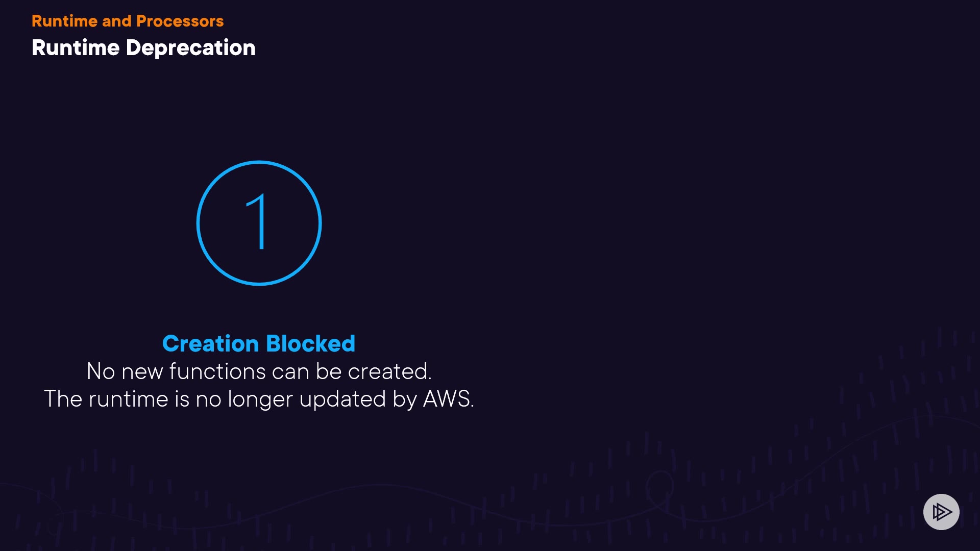This screenshot has width=980, height=551.
Task: Click the word "Deprecation" in the title
Action: (190, 48)
